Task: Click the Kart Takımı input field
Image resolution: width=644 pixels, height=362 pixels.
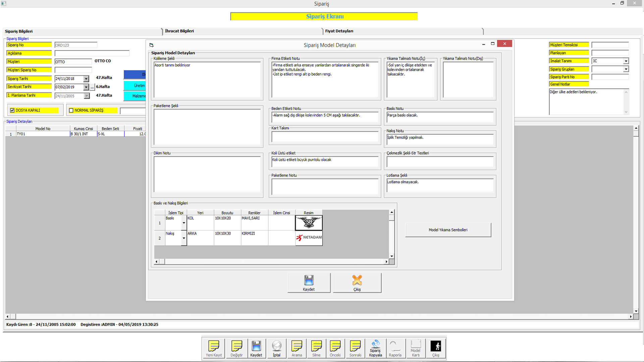Action: [x=325, y=137]
